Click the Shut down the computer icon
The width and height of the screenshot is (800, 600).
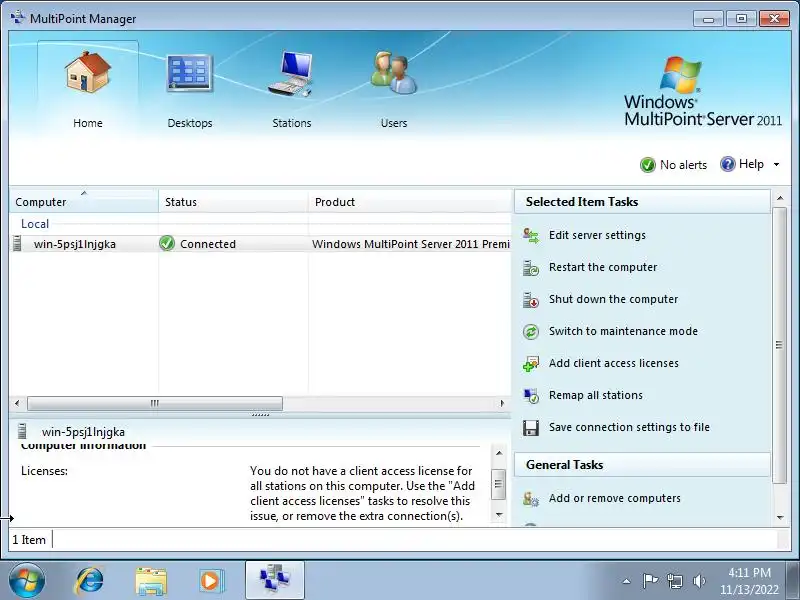[531, 300]
